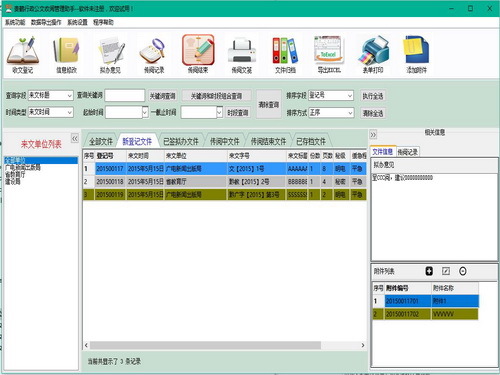Viewport: 500px width, 375px height.
Task: Click the scrollbar right arrow
Action: 363,345
